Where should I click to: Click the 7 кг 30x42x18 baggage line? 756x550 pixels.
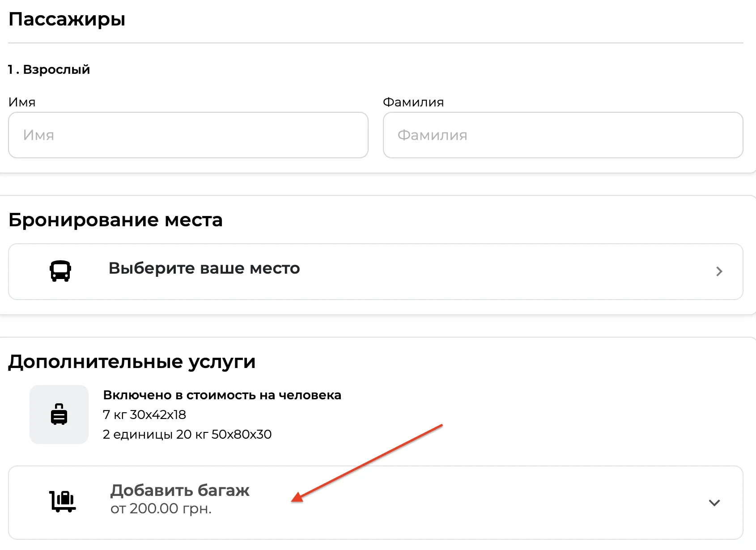(x=144, y=415)
